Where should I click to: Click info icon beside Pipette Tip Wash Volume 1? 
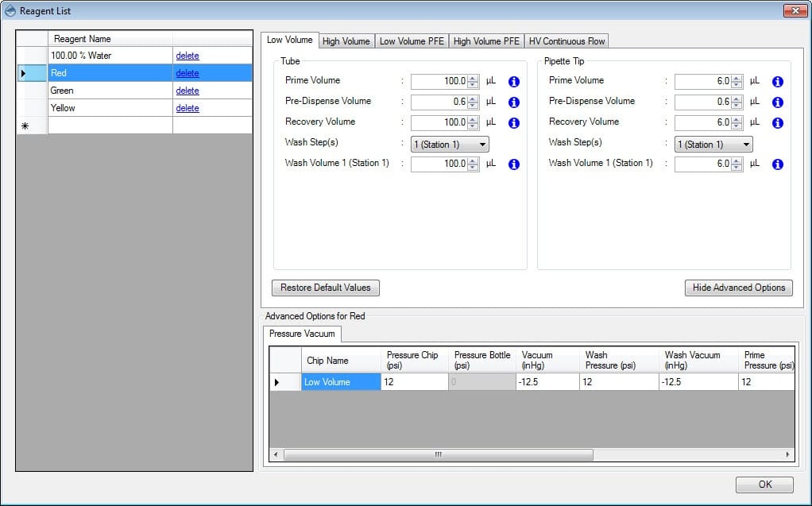tap(777, 164)
